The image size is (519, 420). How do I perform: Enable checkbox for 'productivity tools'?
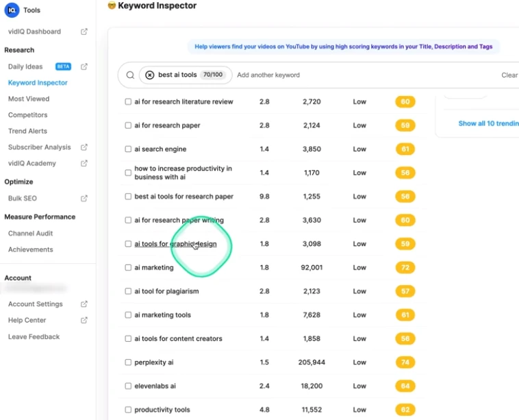tap(128, 410)
